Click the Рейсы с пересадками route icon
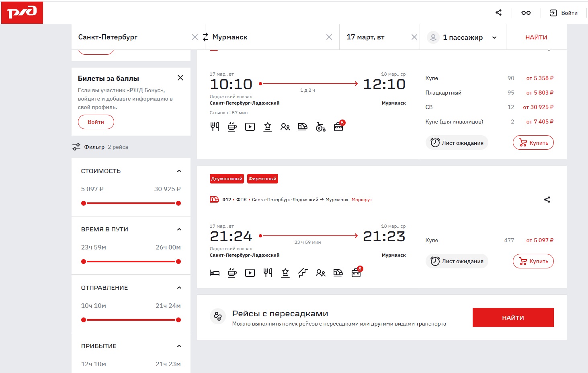 [x=218, y=316]
